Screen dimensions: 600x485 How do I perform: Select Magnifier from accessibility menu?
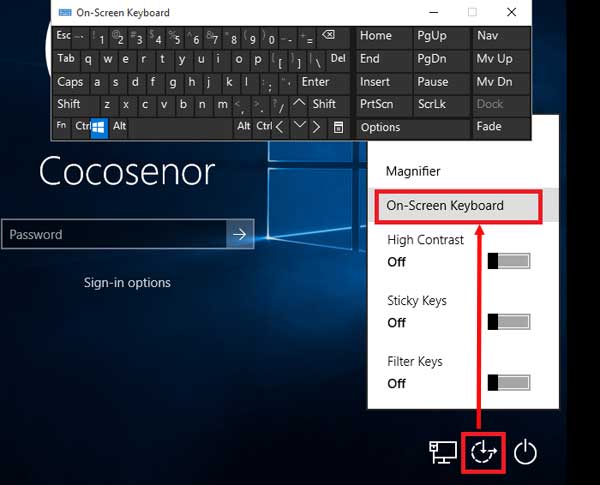(x=413, y=171)
